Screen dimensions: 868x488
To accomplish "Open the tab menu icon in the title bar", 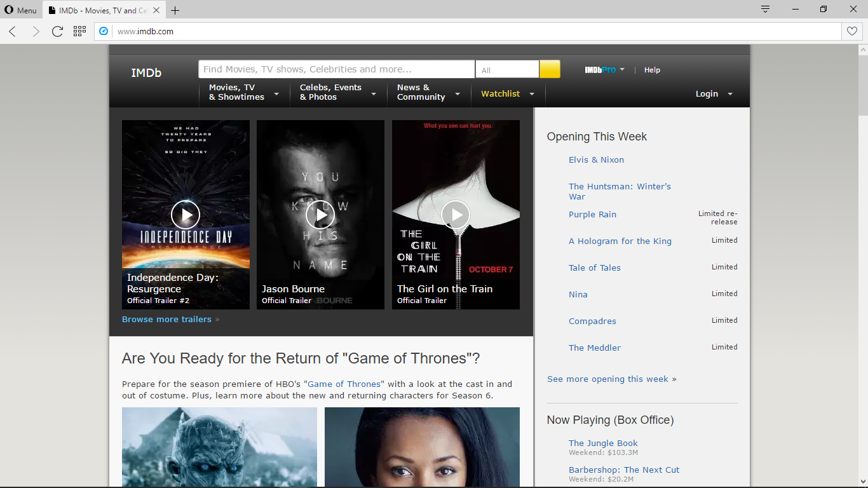I will pyautogui.click(x=765, y=9).
